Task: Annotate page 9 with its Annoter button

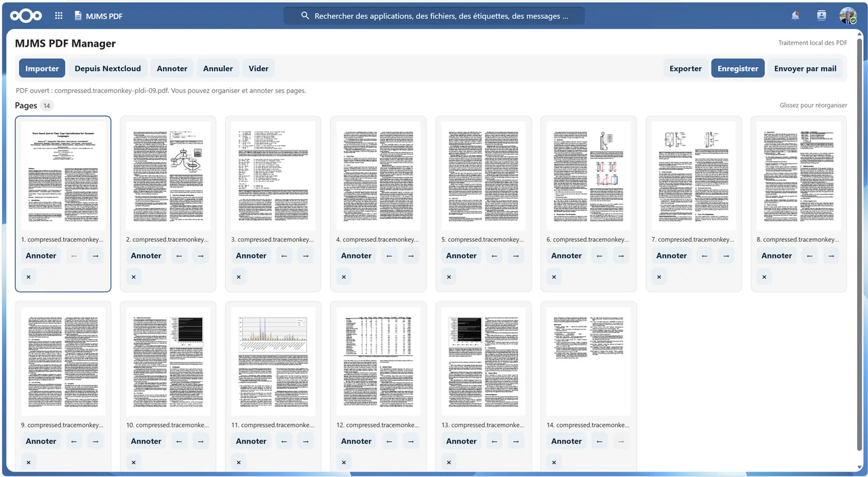Action: 41,441
